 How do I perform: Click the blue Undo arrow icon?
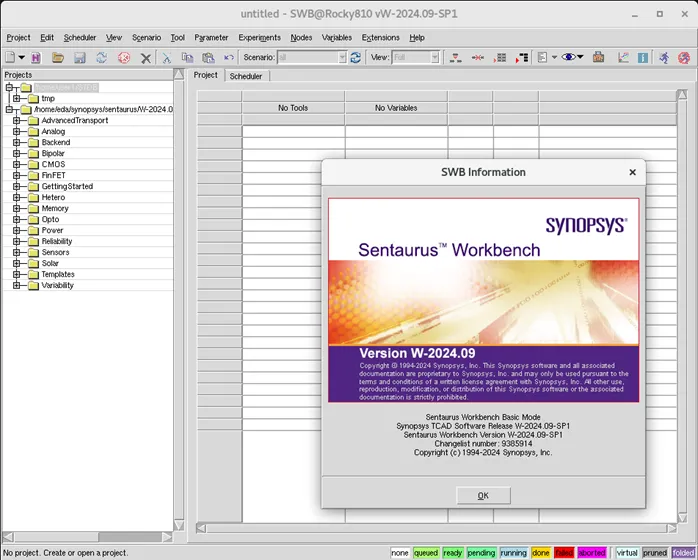point(229,57)
